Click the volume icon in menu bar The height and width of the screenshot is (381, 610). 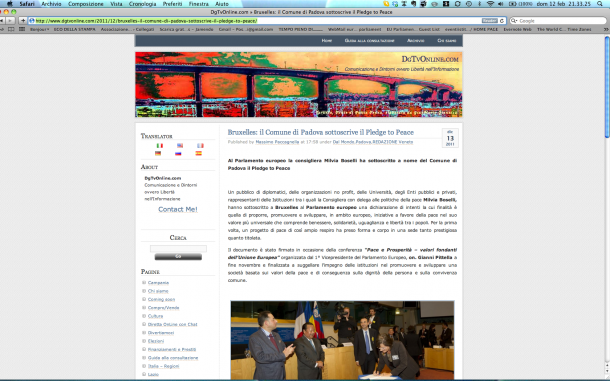pos(501,4)
